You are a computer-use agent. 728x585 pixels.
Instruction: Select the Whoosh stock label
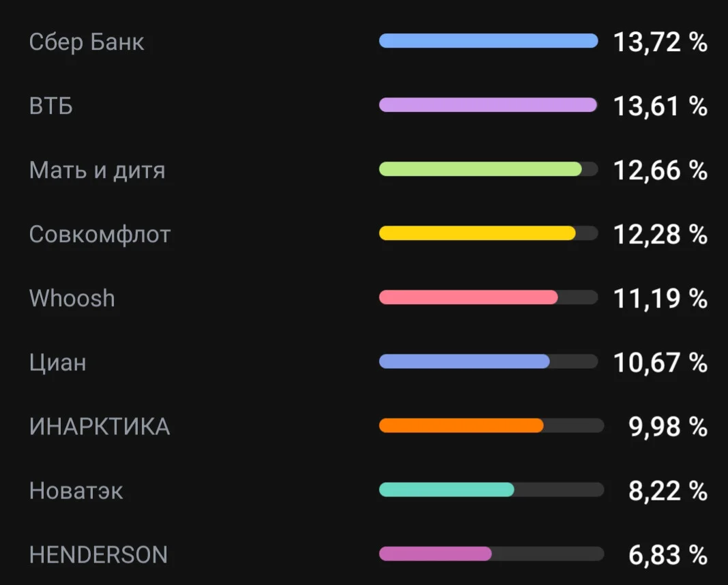[x=72, y=298]
